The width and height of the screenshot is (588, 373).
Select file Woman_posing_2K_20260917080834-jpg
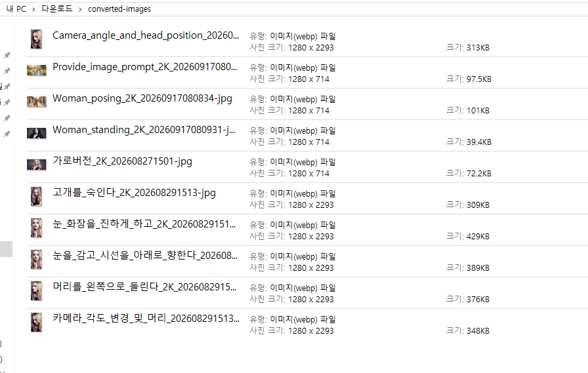142,98
